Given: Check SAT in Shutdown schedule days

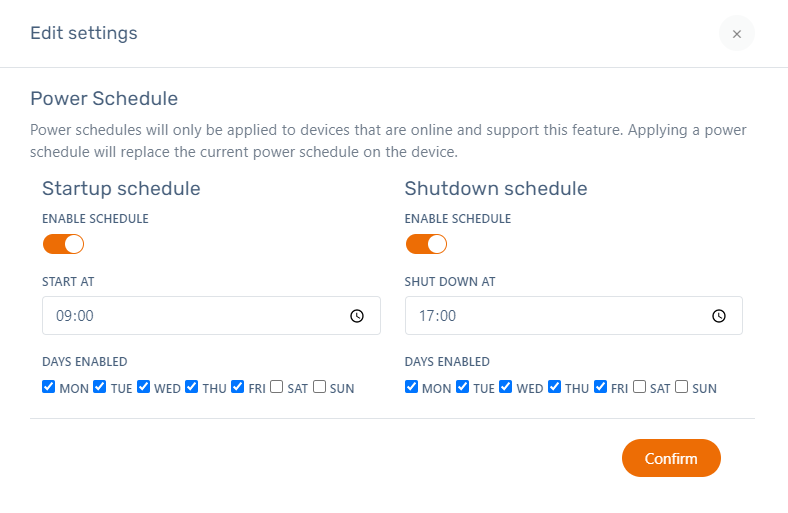Looking at the screenshot, I should click(x=639, y=387).
